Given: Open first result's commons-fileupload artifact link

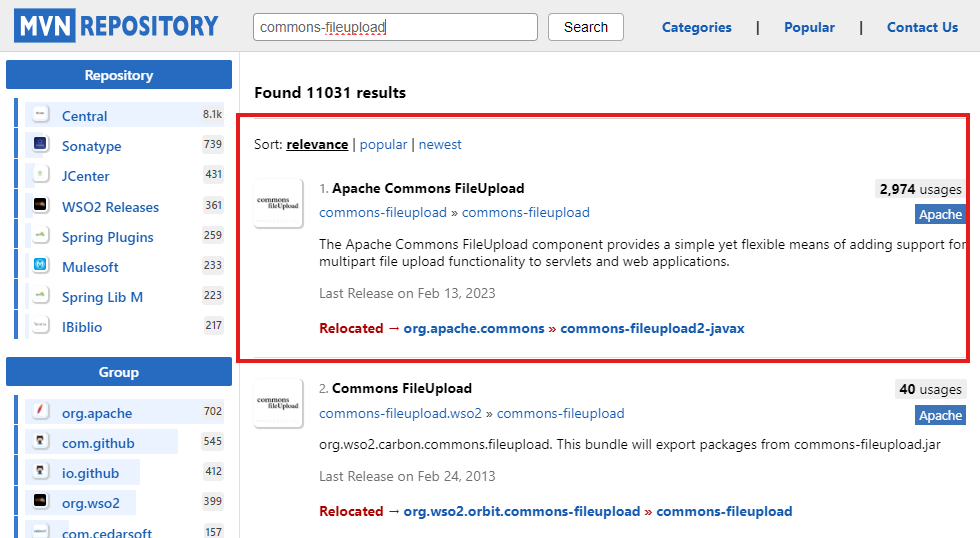Looking at the screenshot, I should point(526,212).
